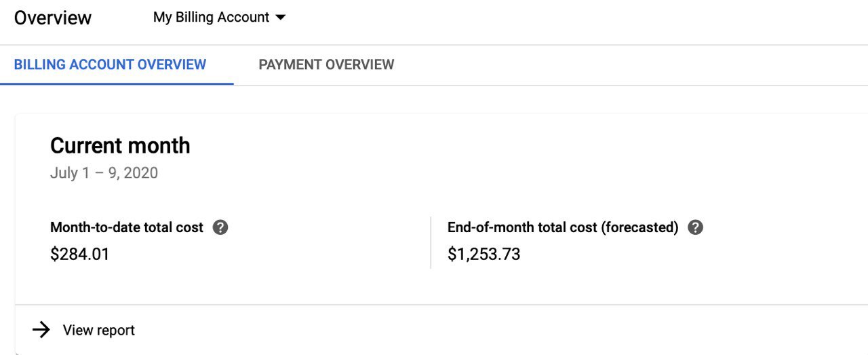The width and height of the screenshot is (868, 355).
Task: Expand the caret next to My Billing Account
Action: tap(280, 18)
